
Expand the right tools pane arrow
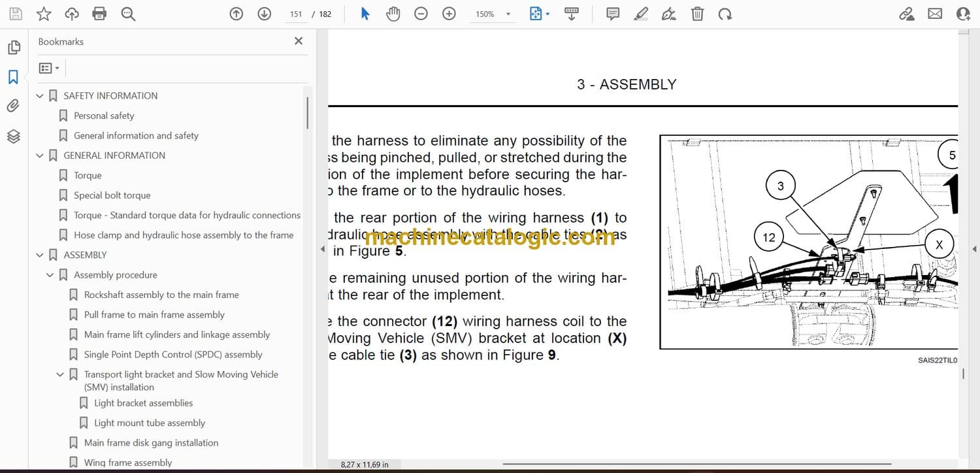coord(974,249)
